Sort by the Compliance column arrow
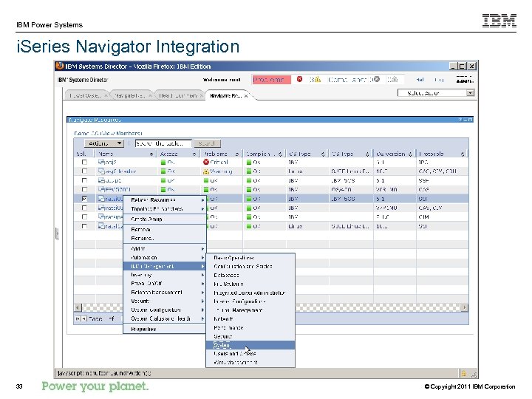The height and width of the screenshot is (399, 532). point(280,154)
